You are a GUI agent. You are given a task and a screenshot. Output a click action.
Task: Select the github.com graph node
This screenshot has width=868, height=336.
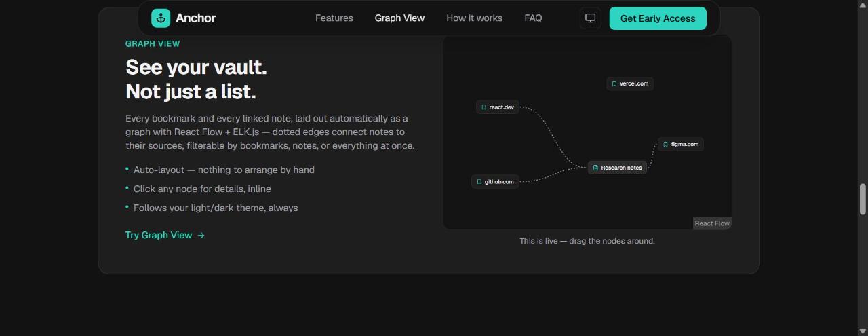coord(495,182)
